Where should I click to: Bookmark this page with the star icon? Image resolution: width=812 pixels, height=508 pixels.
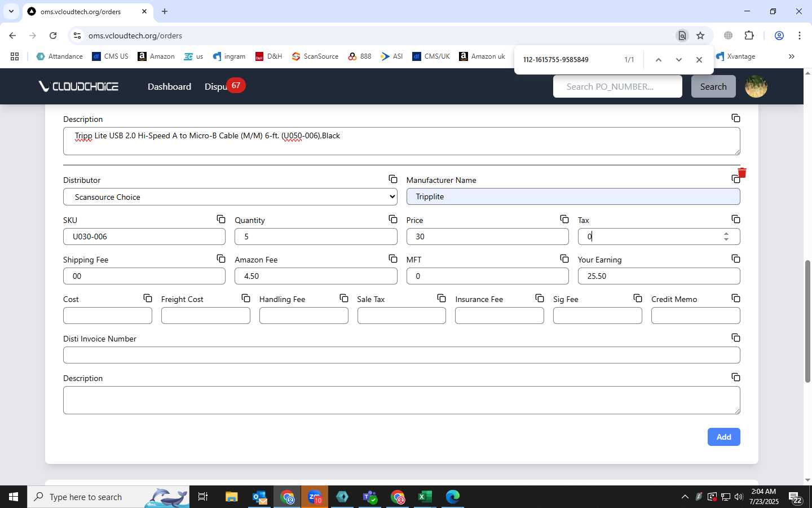[x=700, y=36]
